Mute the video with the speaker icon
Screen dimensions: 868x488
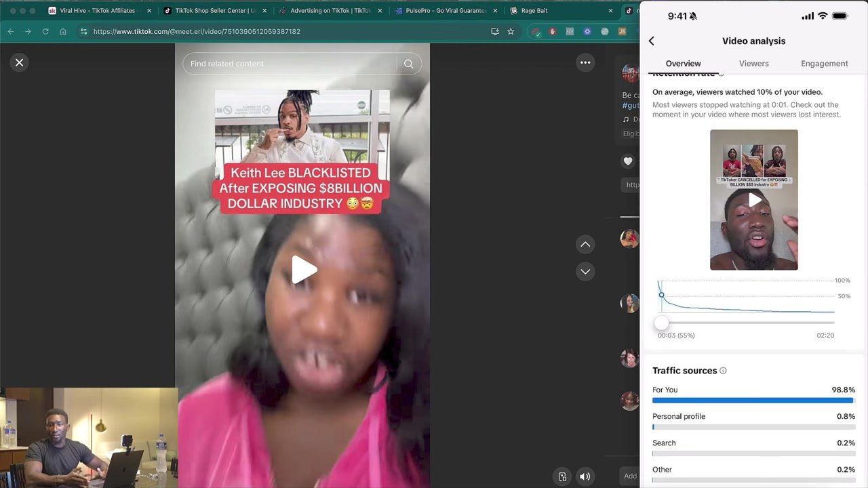tap(585, 476)
